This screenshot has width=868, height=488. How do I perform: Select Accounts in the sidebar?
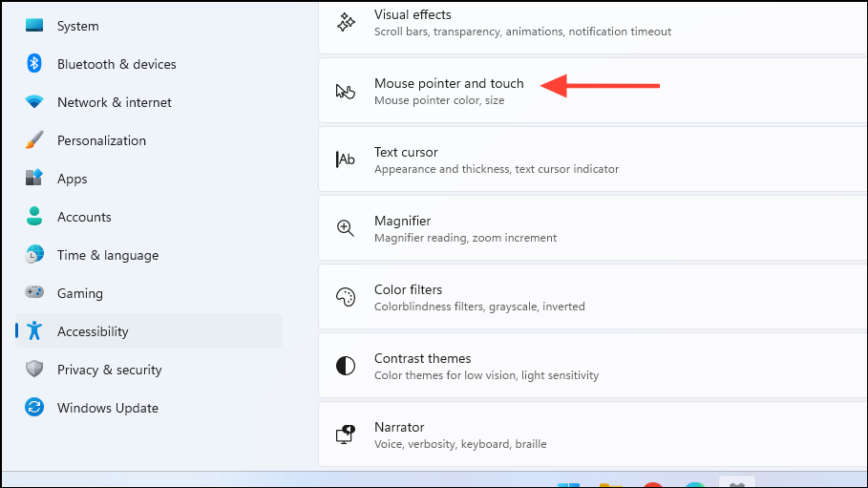point(150,217)
